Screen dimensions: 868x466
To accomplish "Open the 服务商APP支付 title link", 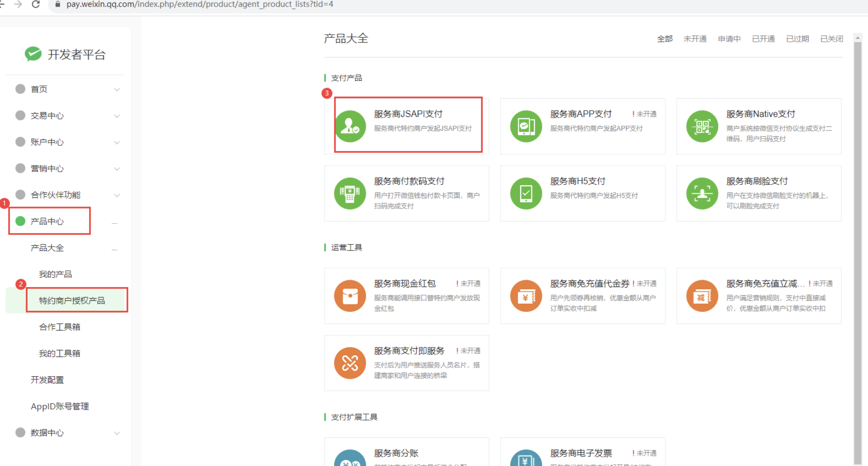I will pos(581,114).
